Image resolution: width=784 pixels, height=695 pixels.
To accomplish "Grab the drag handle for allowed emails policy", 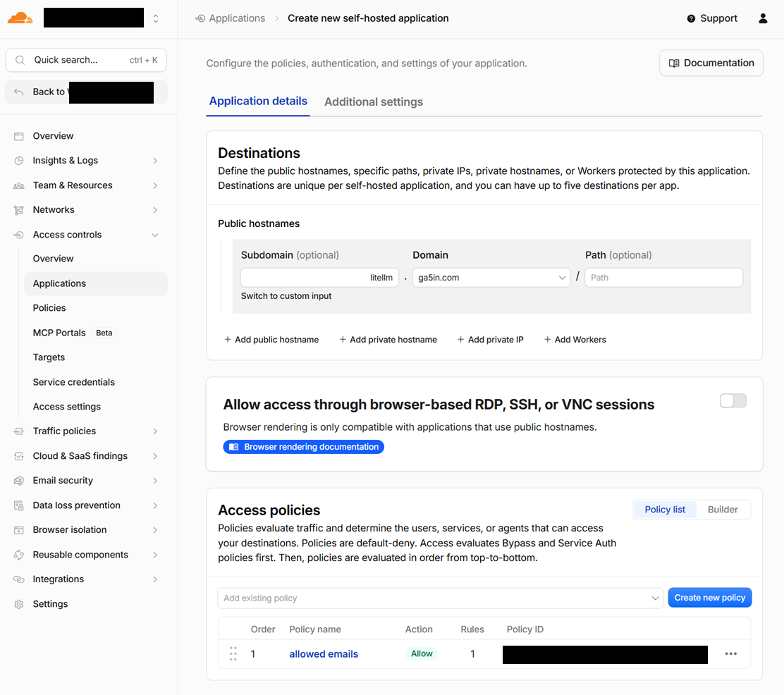I will pos(233,653).
